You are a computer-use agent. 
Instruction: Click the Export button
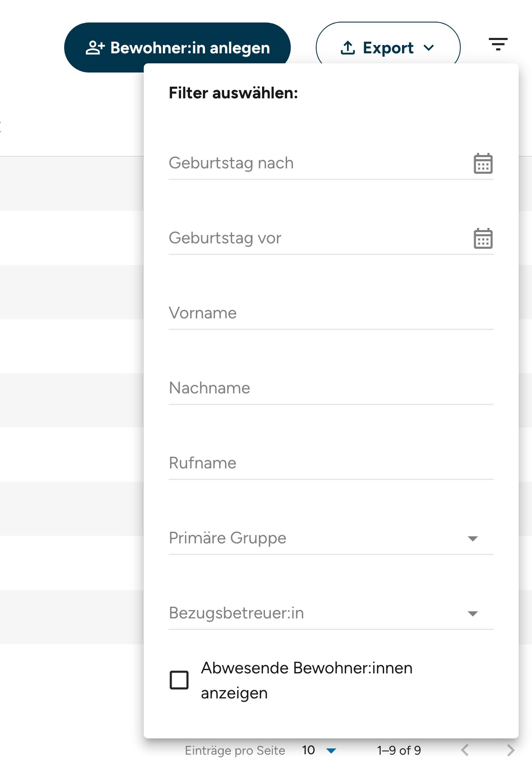click(x=388, y=48)
